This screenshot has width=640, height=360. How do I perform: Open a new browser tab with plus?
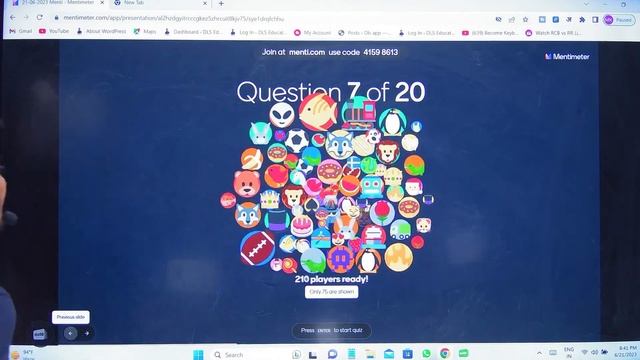tap(221, 3)
